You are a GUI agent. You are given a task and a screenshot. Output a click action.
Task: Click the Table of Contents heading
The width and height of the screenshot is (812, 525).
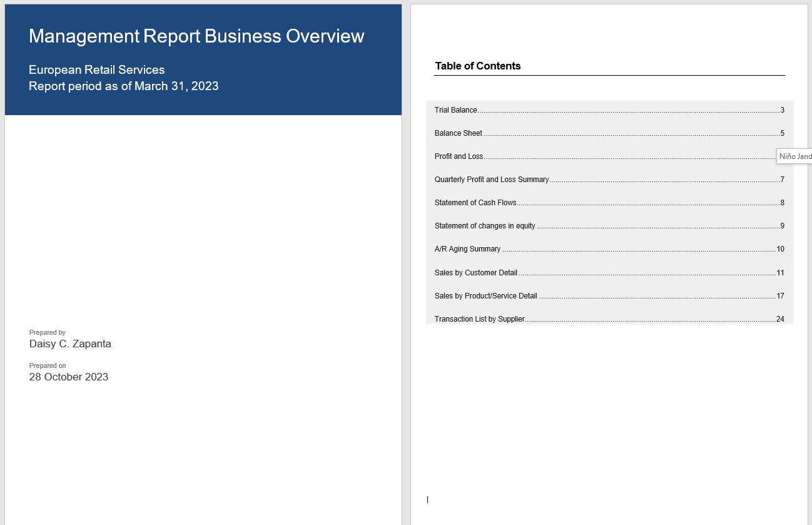click(478, 66)
